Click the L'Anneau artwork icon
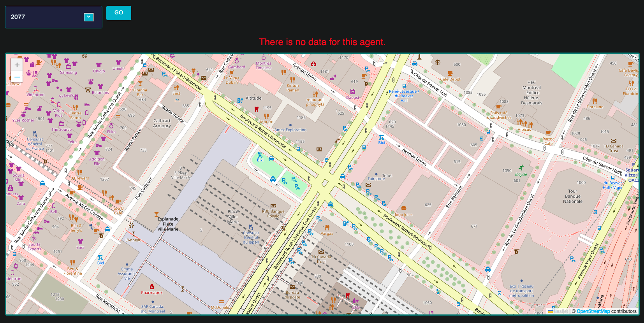This screenshot has width=644, height=323. [134, 234]
